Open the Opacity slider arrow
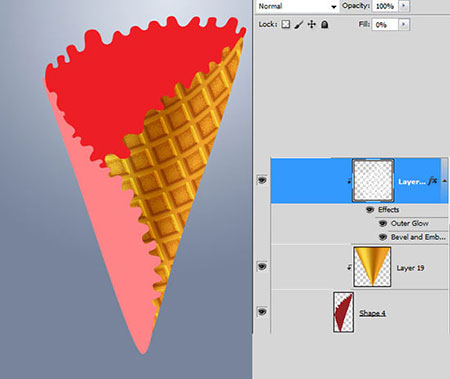The width and height of the screenshot is (450, 379). tap(404, 6)
